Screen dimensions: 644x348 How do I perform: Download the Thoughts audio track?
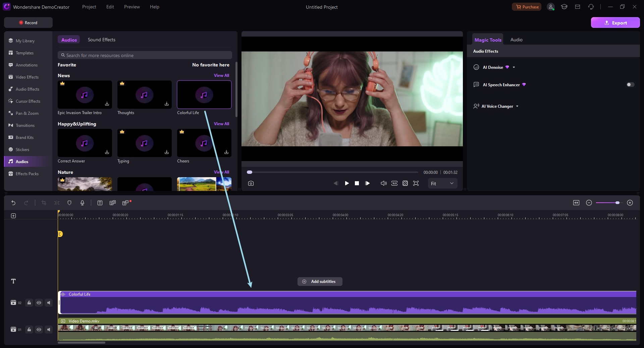(x=167, y=104)
